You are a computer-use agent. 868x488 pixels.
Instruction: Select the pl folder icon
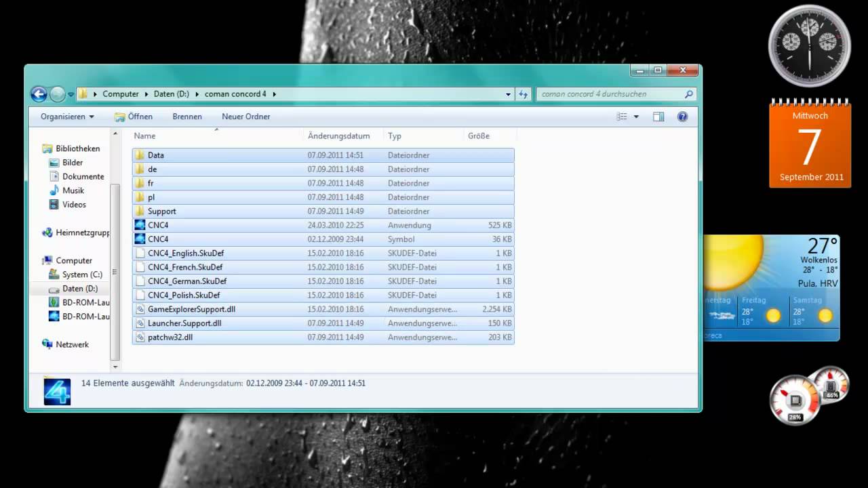140,197
